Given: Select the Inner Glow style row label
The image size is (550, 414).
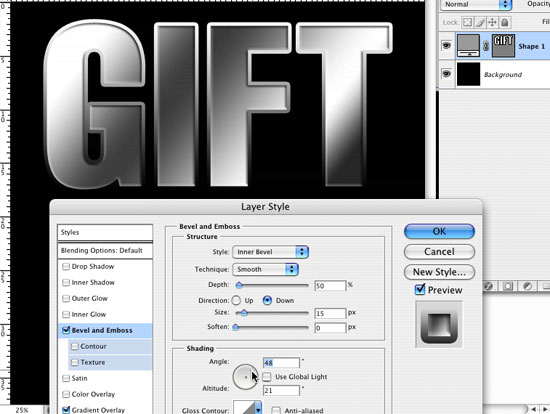Looking at the screenshot, I should click(89, 314).
